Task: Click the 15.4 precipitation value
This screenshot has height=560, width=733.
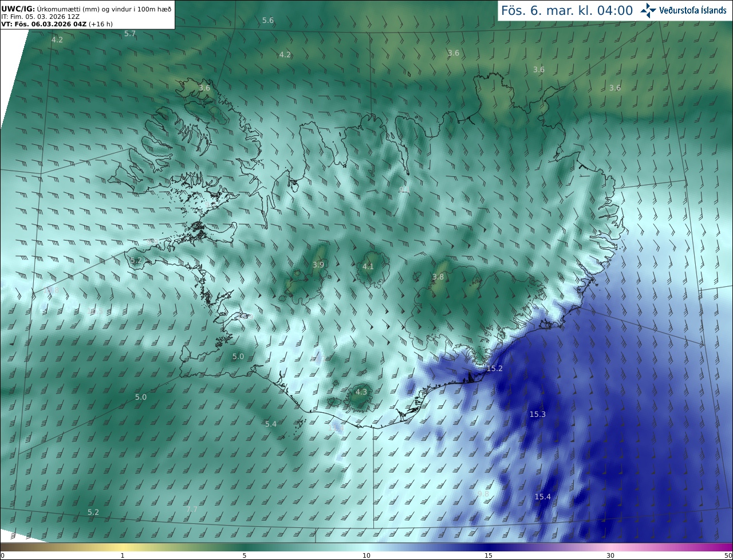Action: point(543,496)
